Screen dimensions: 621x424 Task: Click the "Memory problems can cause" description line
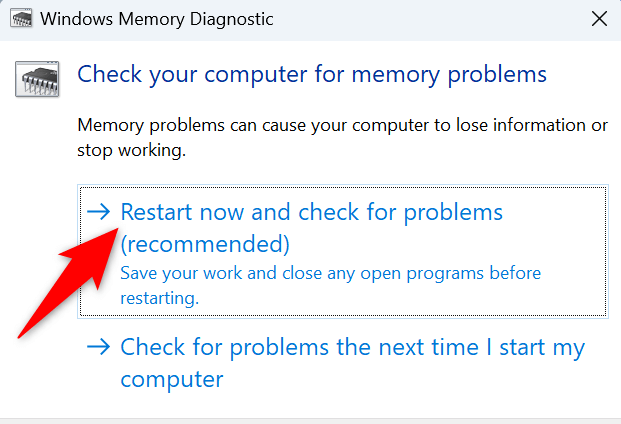342,126
